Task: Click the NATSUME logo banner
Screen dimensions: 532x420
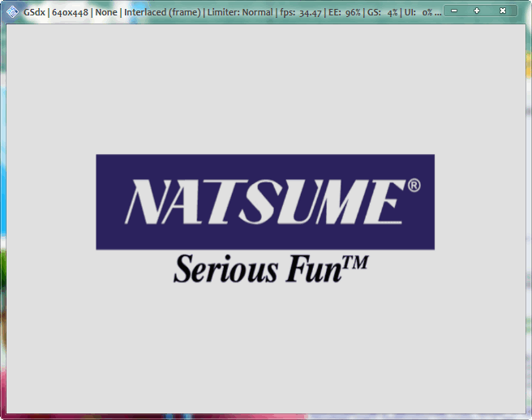Action: click(x=265, y=202)
